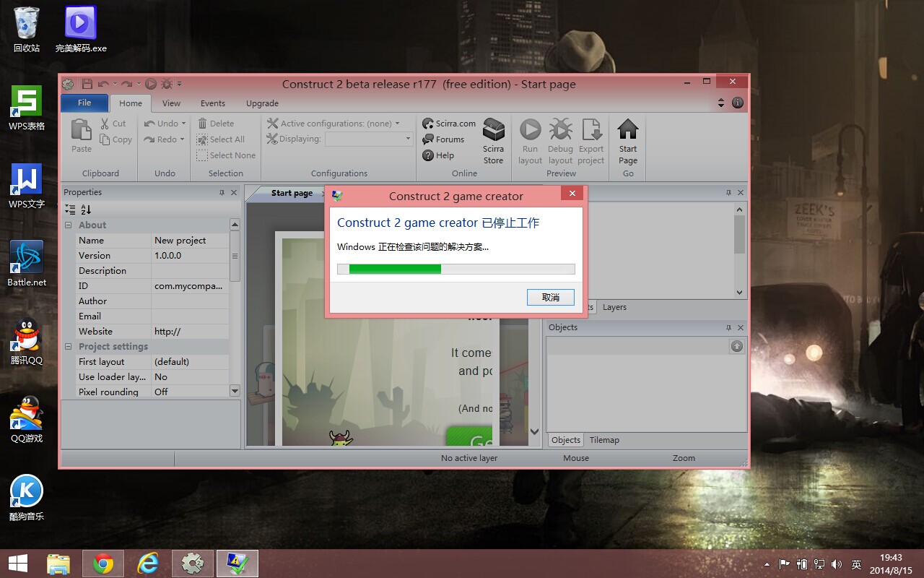Go to Start Page home icon

coord(628,129)
